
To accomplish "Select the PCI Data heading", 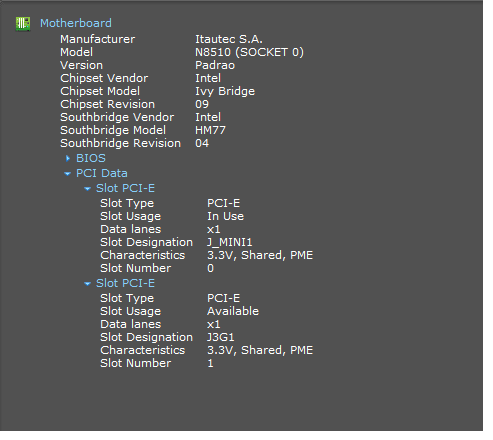I will coord(102,173).
